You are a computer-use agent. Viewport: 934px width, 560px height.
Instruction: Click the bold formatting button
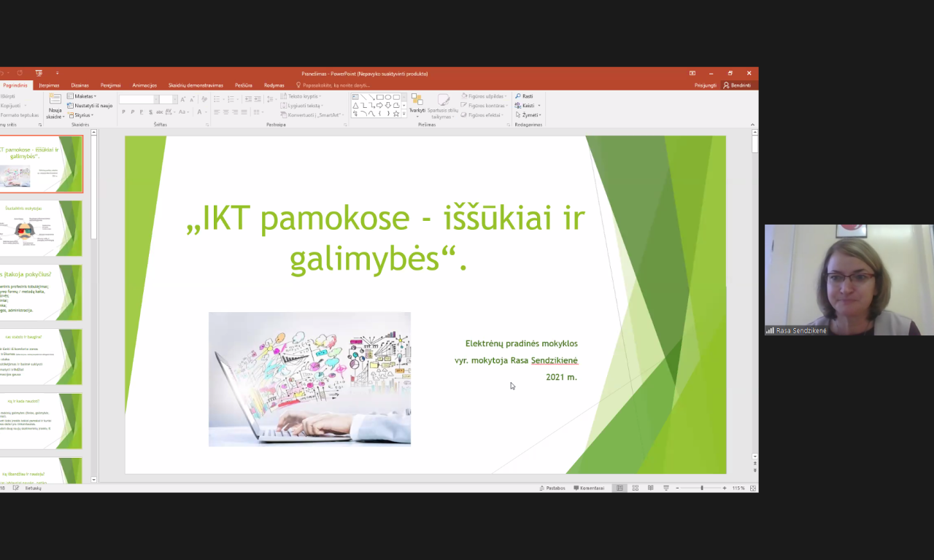click(x=123, y=112)
